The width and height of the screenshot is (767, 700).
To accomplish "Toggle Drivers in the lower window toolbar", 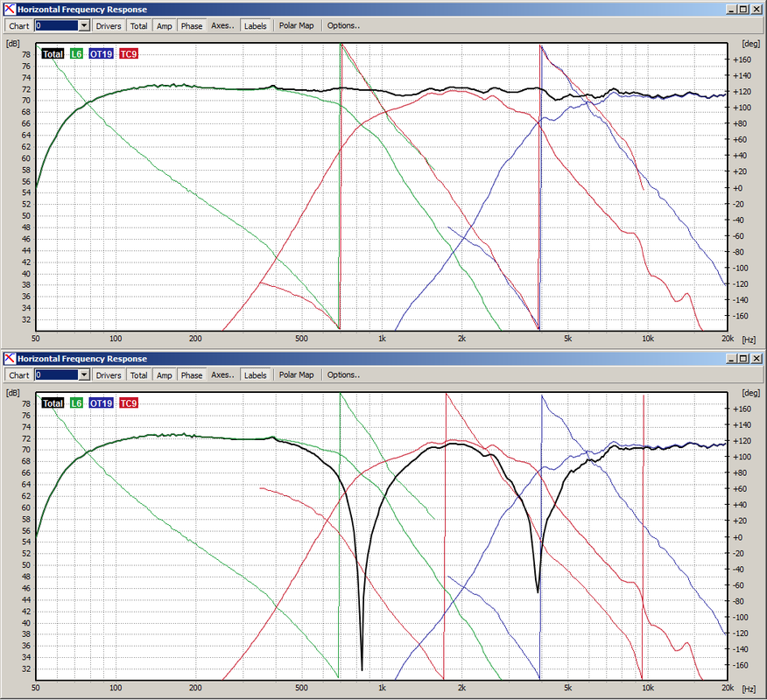I will point(108,374).
